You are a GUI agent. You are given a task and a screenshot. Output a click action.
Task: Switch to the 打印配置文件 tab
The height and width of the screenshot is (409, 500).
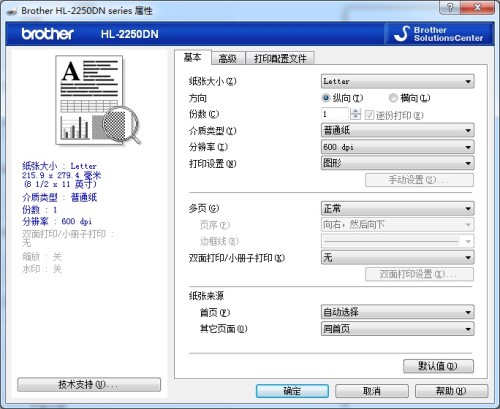(x=280, y=59)
